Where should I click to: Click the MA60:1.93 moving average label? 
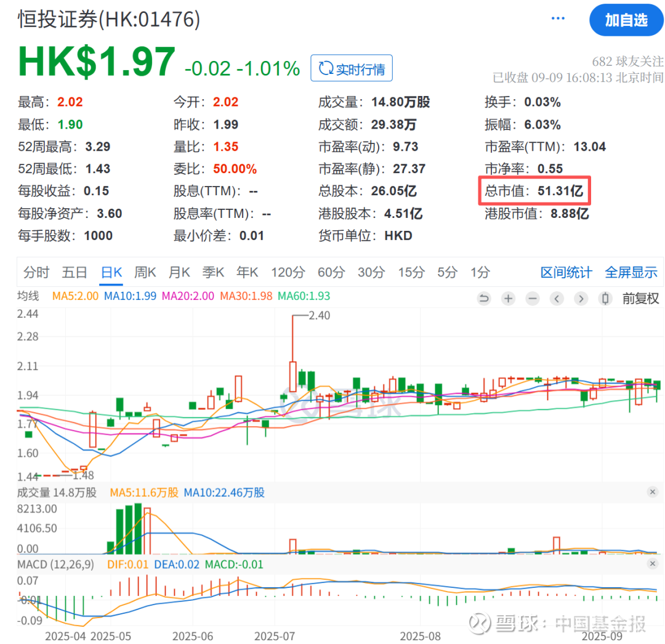coord(304,296)
